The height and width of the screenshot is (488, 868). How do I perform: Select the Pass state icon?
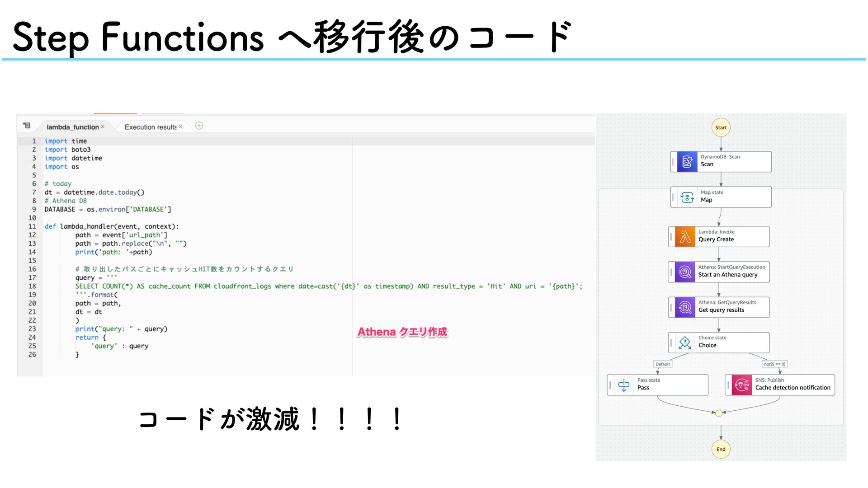point(624,385)
